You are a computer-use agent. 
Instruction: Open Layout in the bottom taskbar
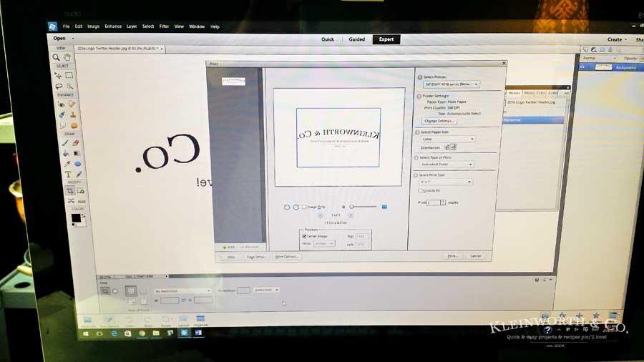[183, 321]
